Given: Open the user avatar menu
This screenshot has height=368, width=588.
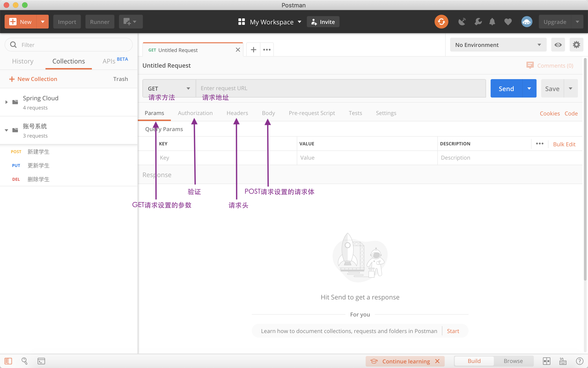Looking at the screenshot, I should point(527,22).
